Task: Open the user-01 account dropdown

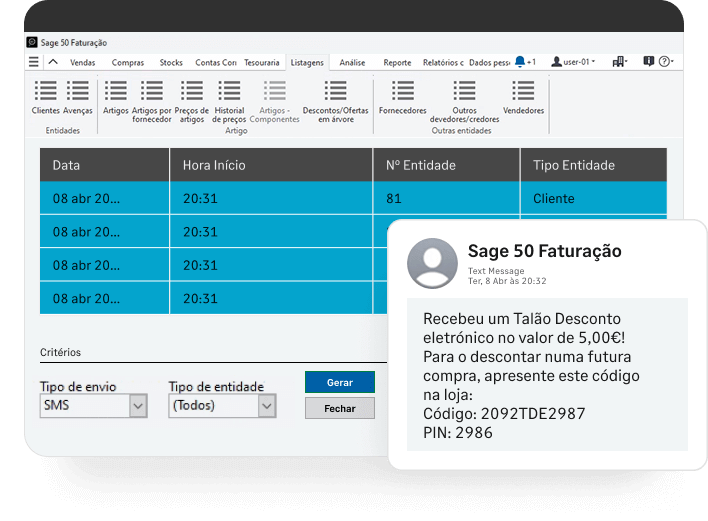Action: (573, 62)
